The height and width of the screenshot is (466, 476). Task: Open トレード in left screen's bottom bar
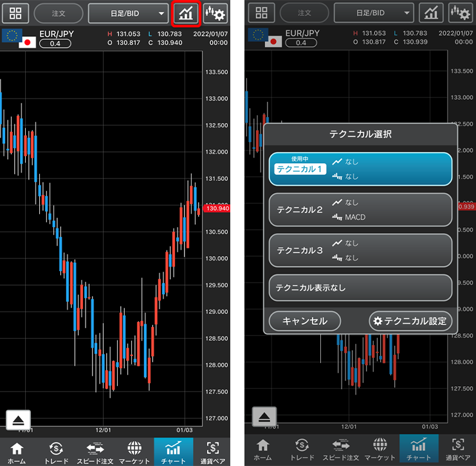tap(56, 452)
